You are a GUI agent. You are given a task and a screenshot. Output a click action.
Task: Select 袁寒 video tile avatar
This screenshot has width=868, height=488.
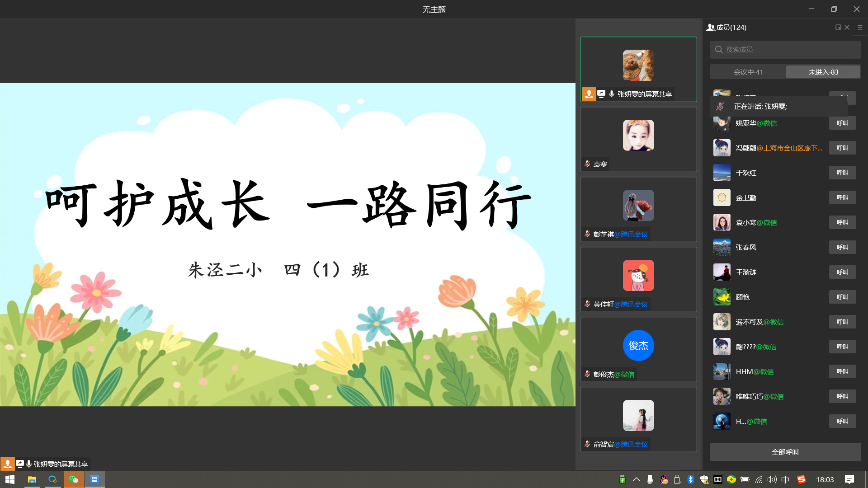point(638,135)
